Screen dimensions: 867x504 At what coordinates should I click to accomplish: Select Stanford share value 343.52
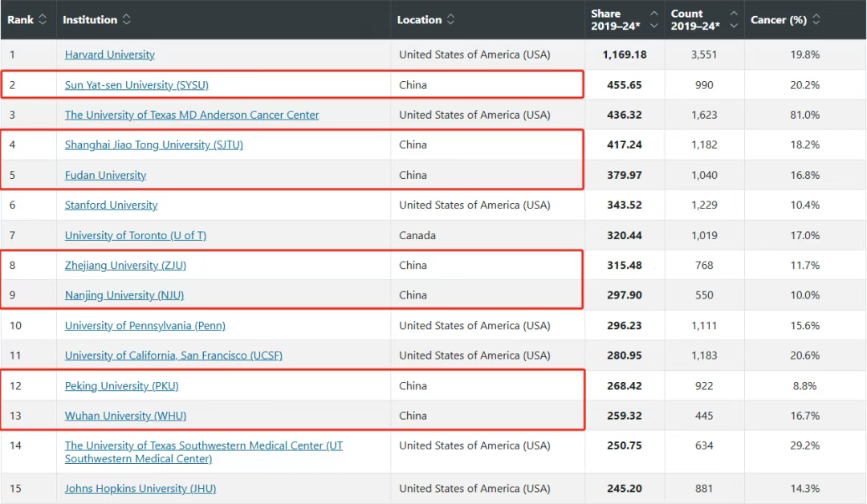625,205
